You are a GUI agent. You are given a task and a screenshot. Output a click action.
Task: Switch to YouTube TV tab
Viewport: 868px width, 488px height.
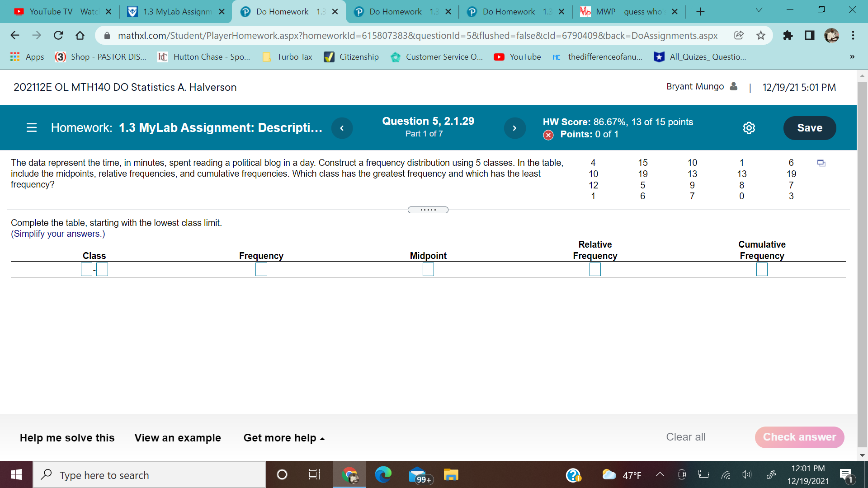63,12
